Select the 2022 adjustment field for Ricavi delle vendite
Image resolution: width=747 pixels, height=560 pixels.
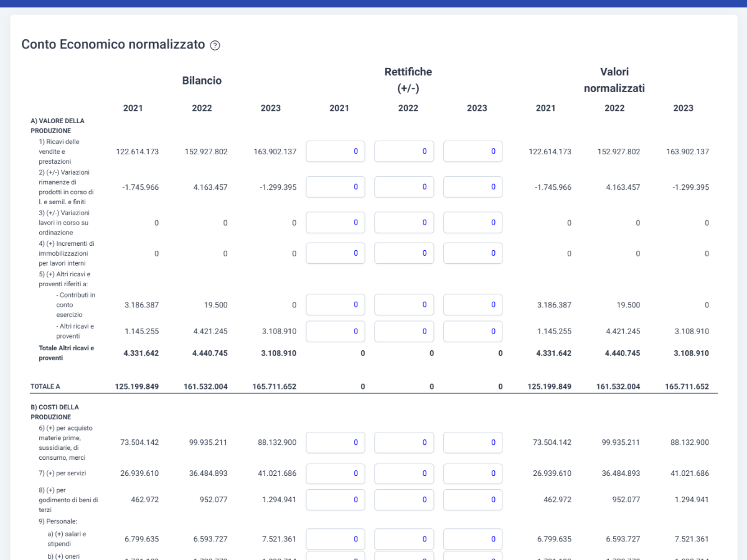[404, 151]
